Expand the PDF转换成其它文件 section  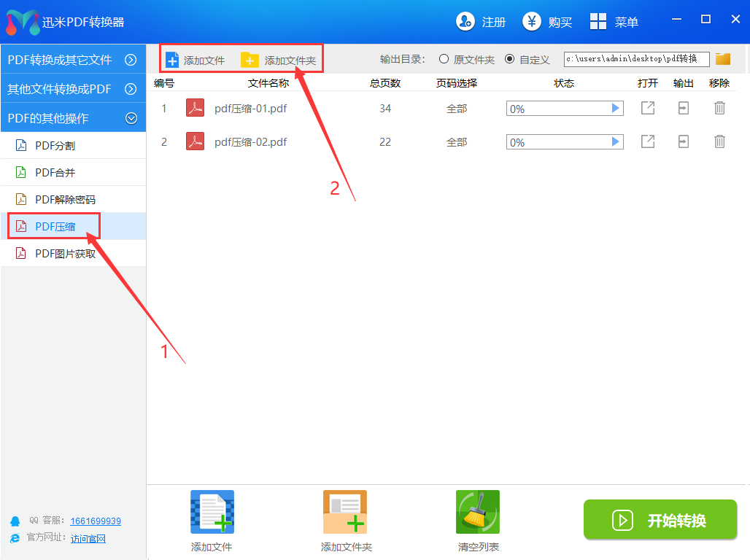coord(73,59)
